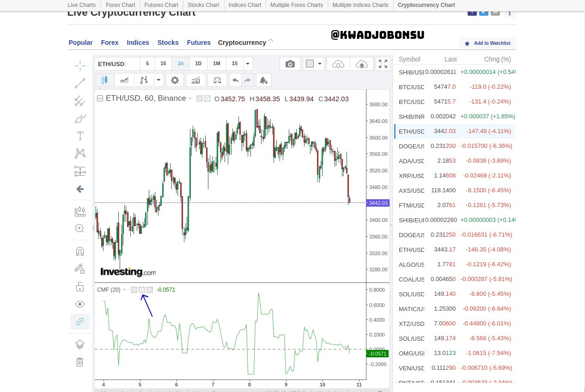Open chart properties gear
Image resolution: width=585 pixels, height=392 pixels.
(175, 80)
